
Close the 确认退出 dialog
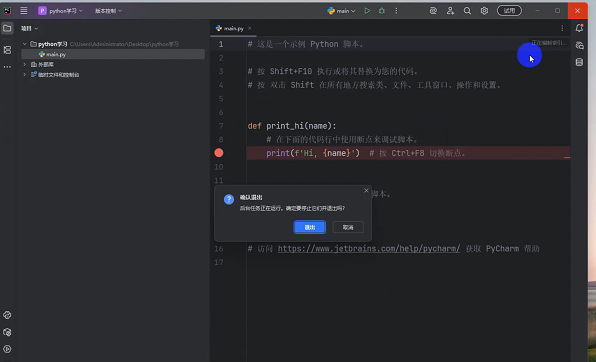click(366, 191)
